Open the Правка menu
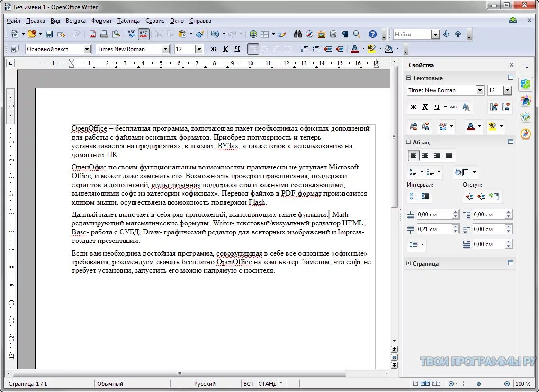This screenshot has width=539, height=392. 36,21
